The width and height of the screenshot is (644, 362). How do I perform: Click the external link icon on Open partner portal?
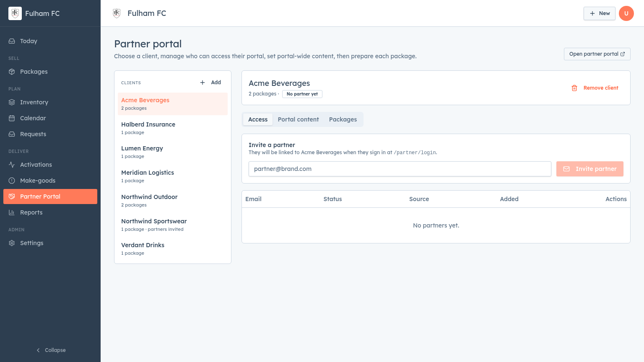pyautogui.click(x=623, y=54)
